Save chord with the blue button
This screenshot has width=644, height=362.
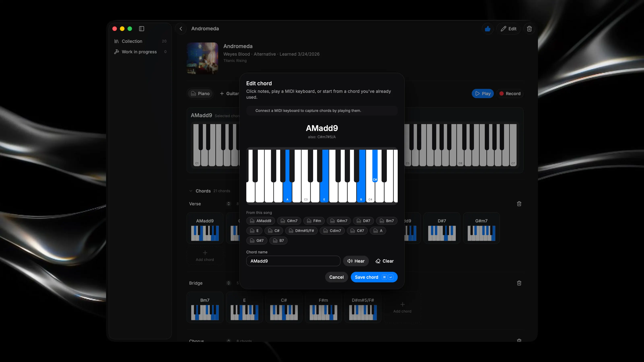coord(374,277)
